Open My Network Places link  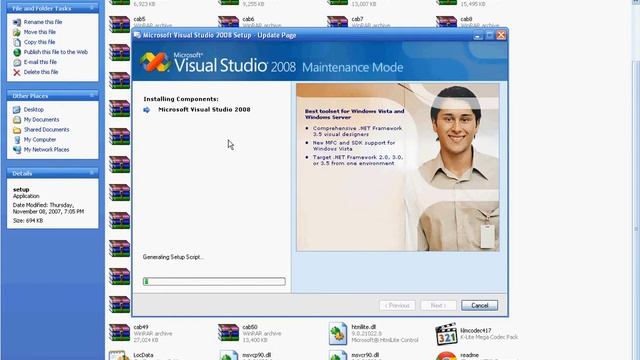pyautogui.click(x=46, y=149)
